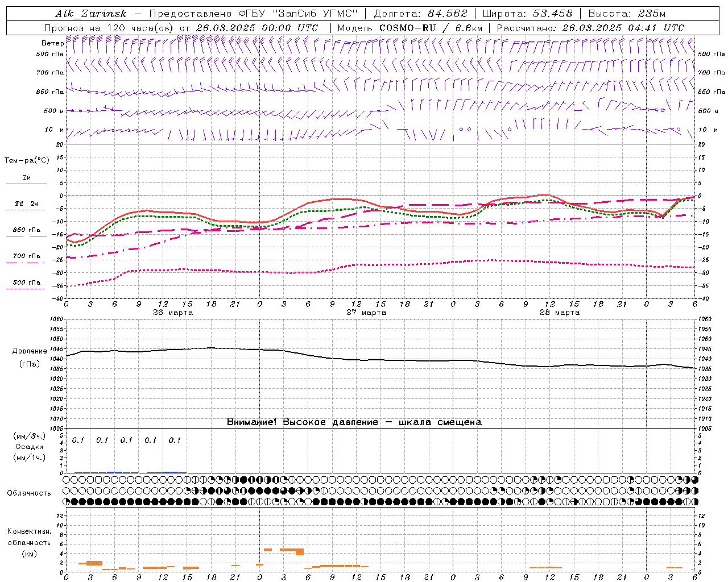The height and width of the screenshot is (582, 728).
Task: Click the Ветер wind panel label
Action: coord(52,43)
